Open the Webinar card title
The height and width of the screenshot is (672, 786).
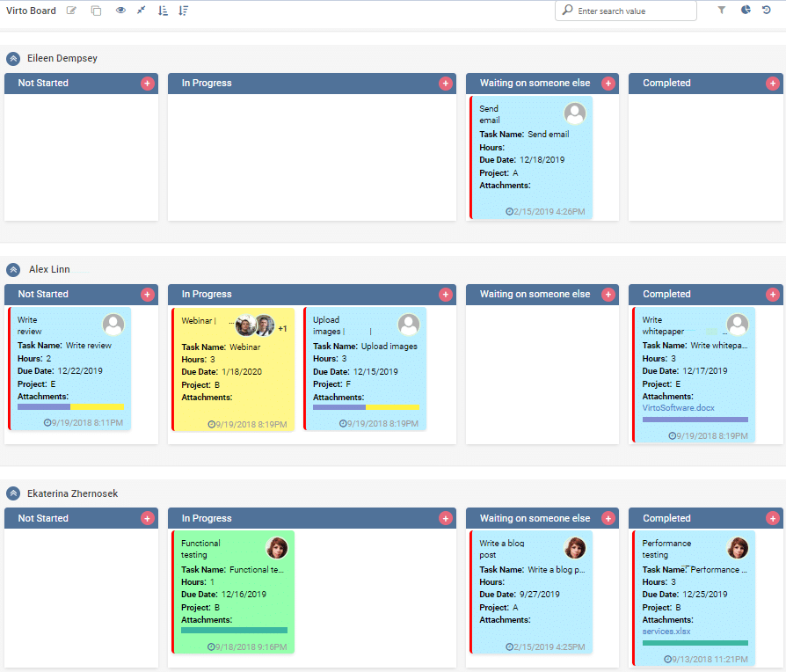point(198,321)
